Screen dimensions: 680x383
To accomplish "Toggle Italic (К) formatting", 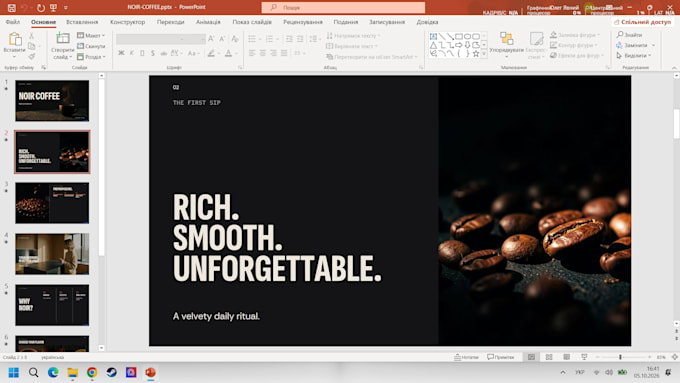I will click(132, 53).
